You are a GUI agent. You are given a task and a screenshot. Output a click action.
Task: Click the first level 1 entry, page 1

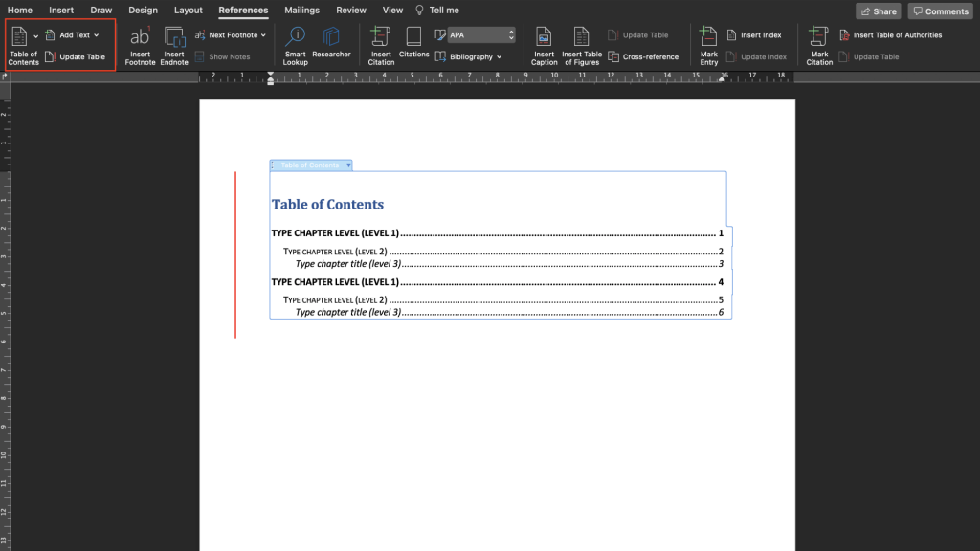498,233
